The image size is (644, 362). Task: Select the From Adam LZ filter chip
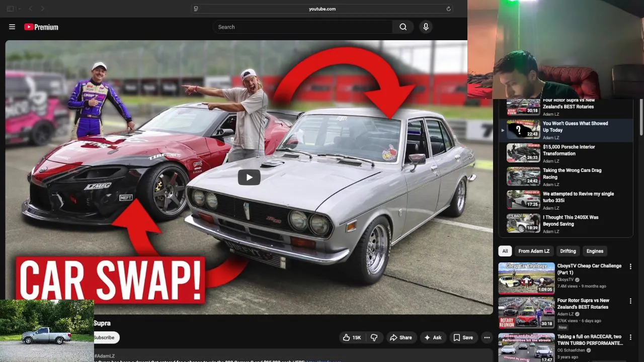point(534,251)
